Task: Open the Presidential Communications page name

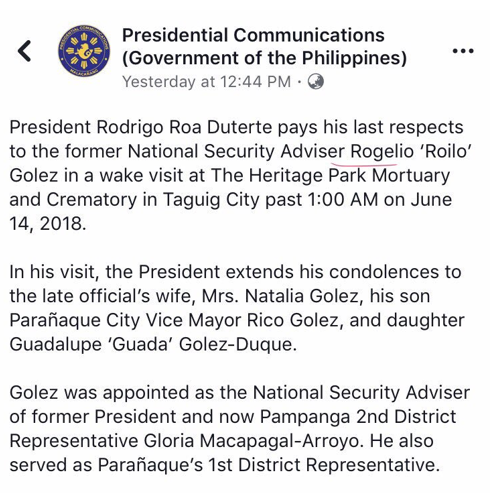Action: [x=253, y=35]
